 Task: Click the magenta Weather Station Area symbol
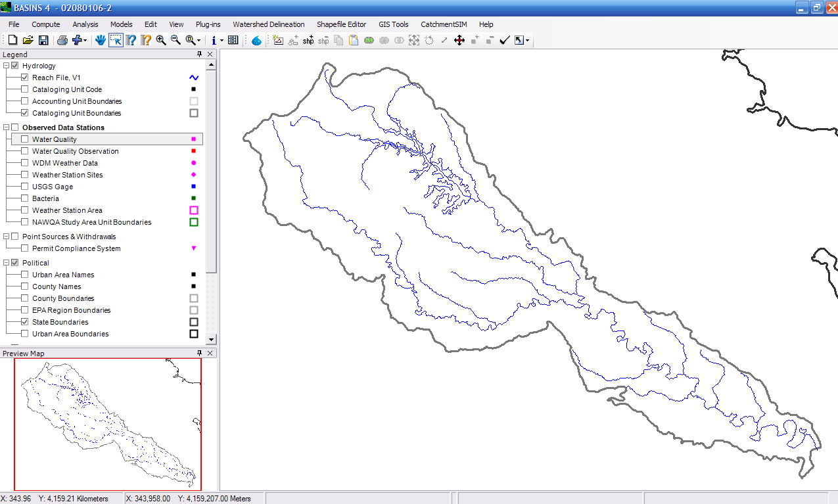194,210
